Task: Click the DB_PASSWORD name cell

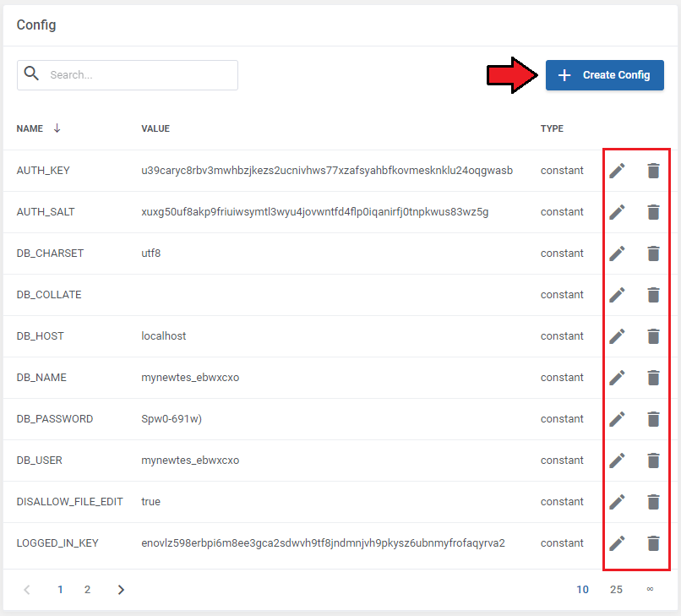Action: (x=55, y=419)
